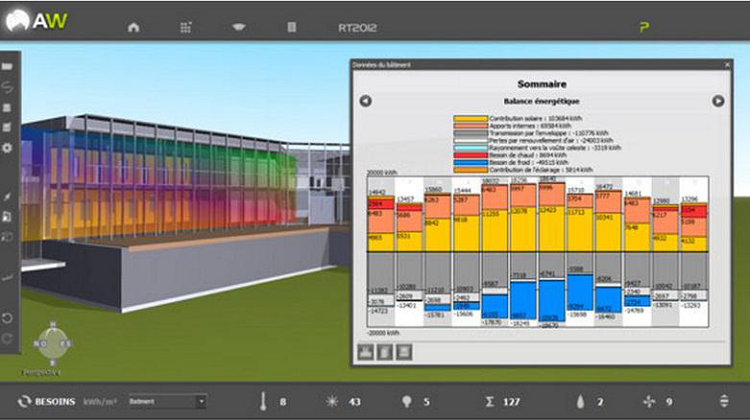Click the compass perspective navigation widget

52,343
